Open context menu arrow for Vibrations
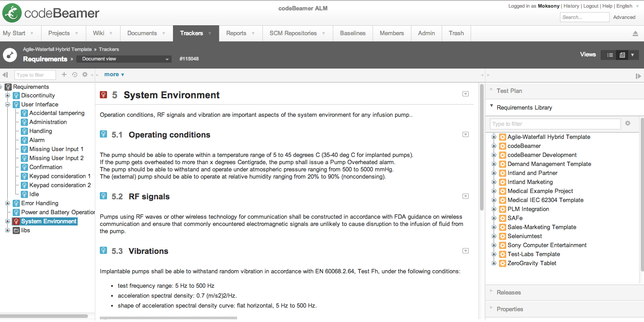 [466, 251]
